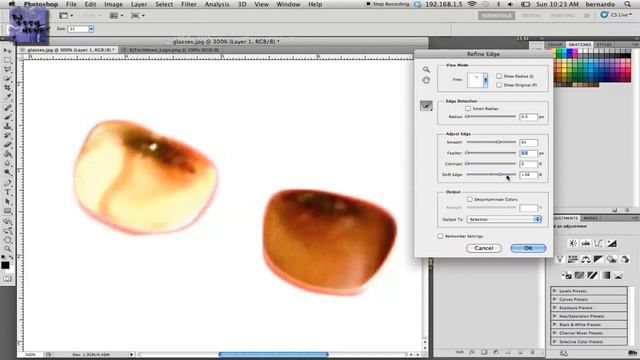Click the black foreground color swatch in toolbox

point(5,265)
